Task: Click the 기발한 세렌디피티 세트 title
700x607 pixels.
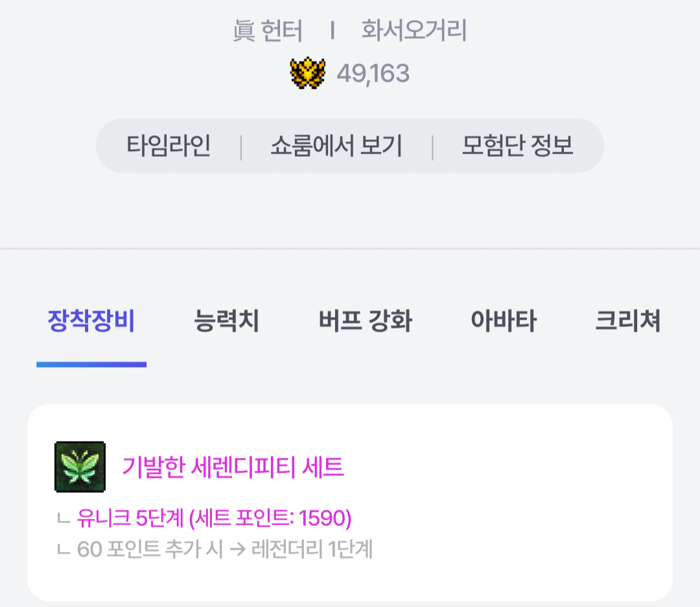Action: [233, 467]
